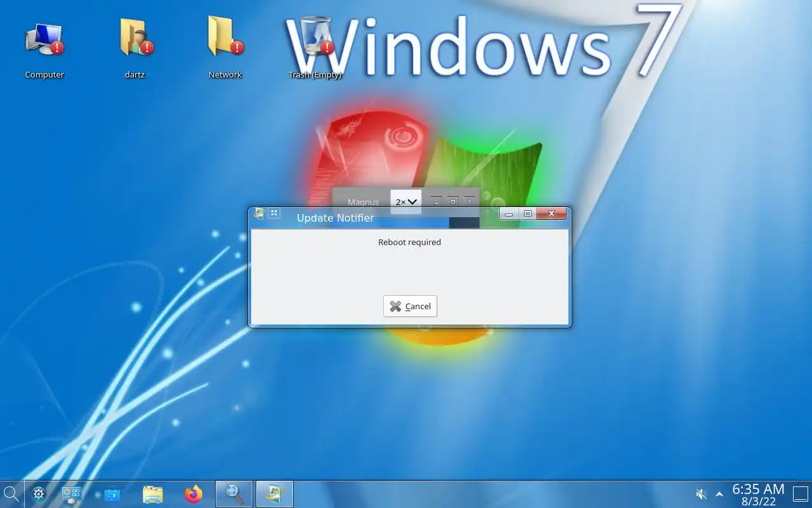Image resolution: width=812 pixels, height=508 pixels.
Task: Click the muted volume tray icon
Action: tap(701, 494)
